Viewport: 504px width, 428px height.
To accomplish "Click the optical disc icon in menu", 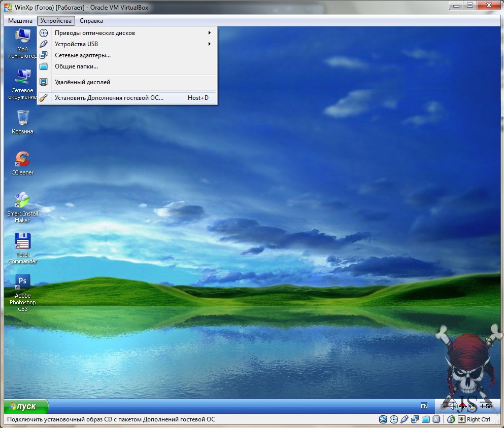I will 44,33.
